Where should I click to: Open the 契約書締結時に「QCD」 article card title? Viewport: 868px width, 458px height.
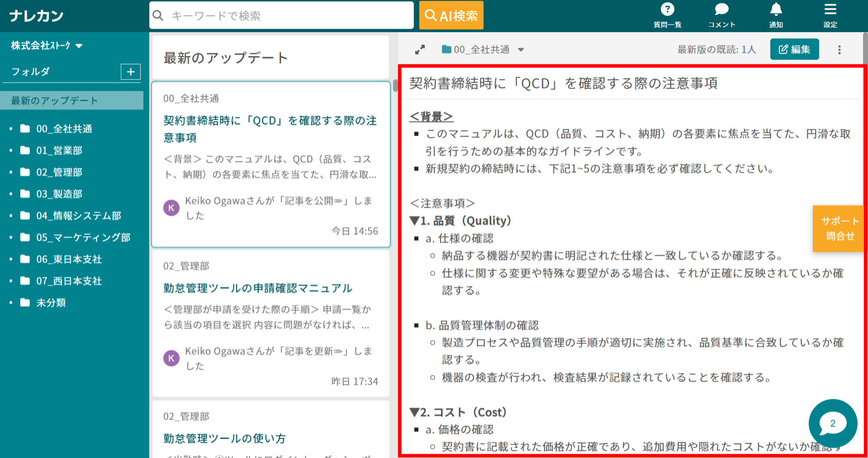pyautogui.click(x=270, y=129)
